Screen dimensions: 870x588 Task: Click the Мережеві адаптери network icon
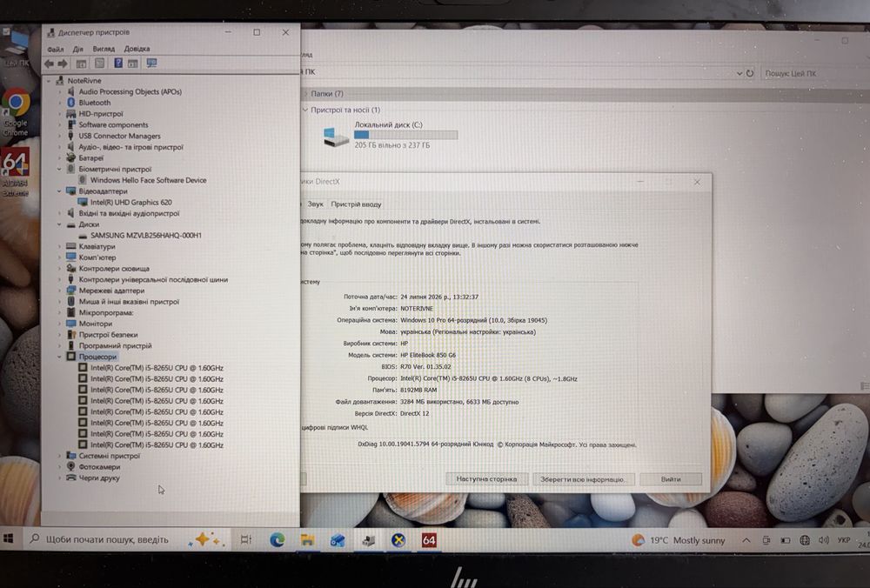point(71,291)
